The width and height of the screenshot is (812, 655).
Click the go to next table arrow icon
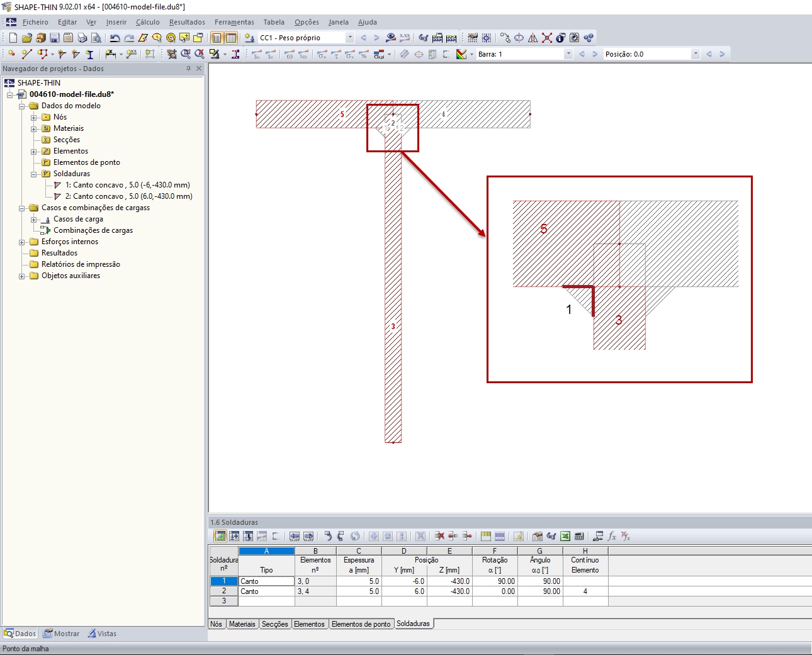[x=308, y=536]
